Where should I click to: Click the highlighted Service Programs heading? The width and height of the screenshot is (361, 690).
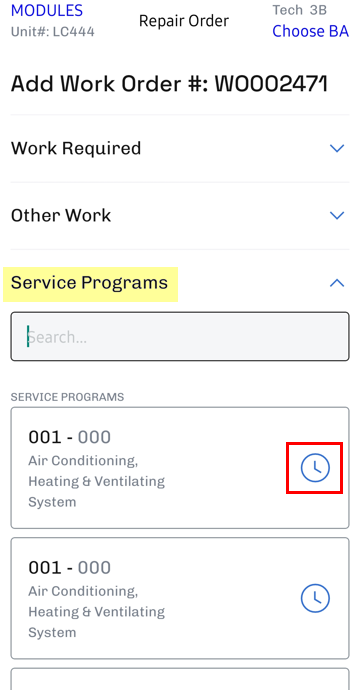click(90, 283)
